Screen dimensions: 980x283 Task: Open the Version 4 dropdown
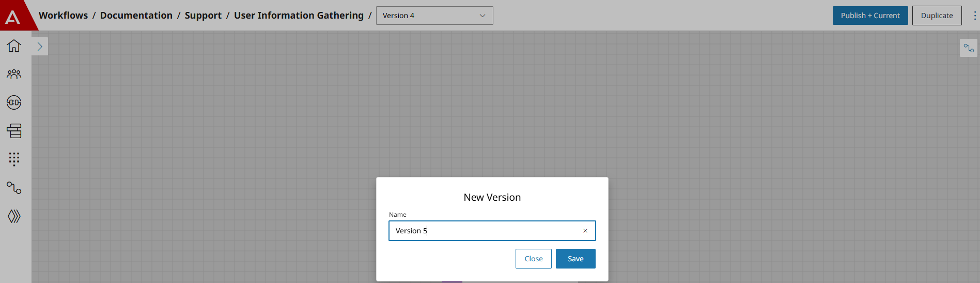click(434, 16)
